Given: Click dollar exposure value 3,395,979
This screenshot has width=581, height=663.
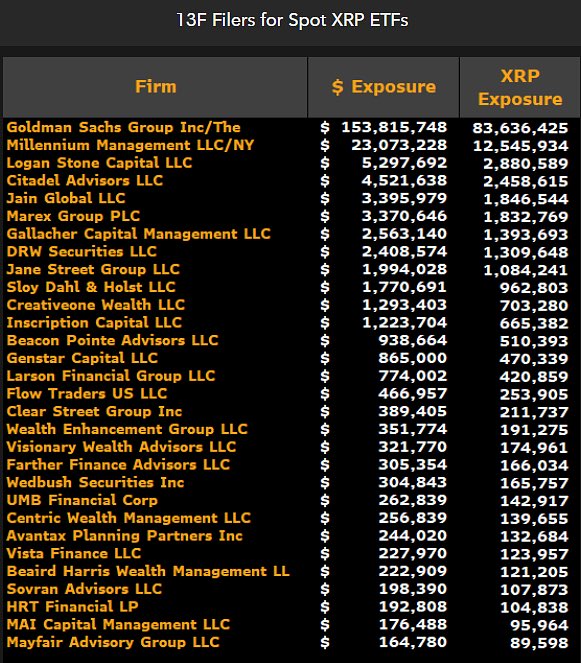Looking at the screenshot, I should click(x=404, y=198).
